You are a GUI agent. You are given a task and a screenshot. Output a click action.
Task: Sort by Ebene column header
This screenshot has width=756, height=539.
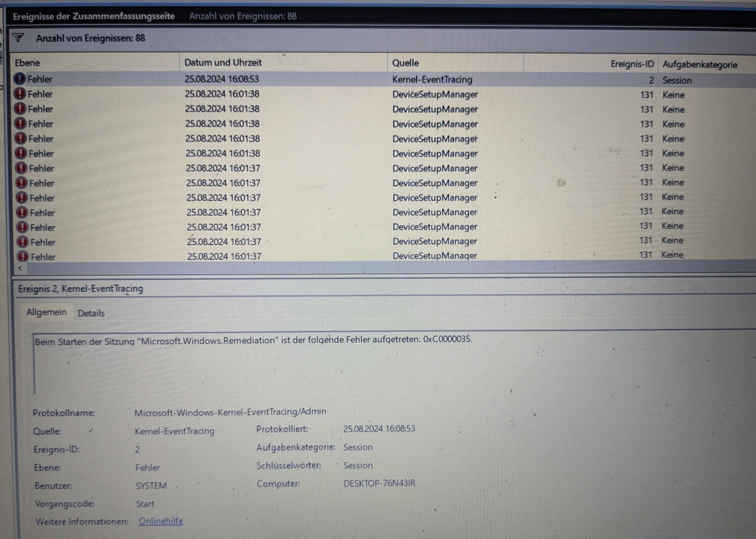(27, 63)
